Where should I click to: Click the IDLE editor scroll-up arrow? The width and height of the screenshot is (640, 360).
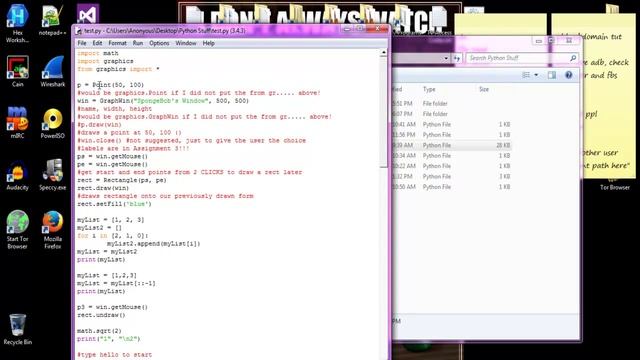point(383,53)
